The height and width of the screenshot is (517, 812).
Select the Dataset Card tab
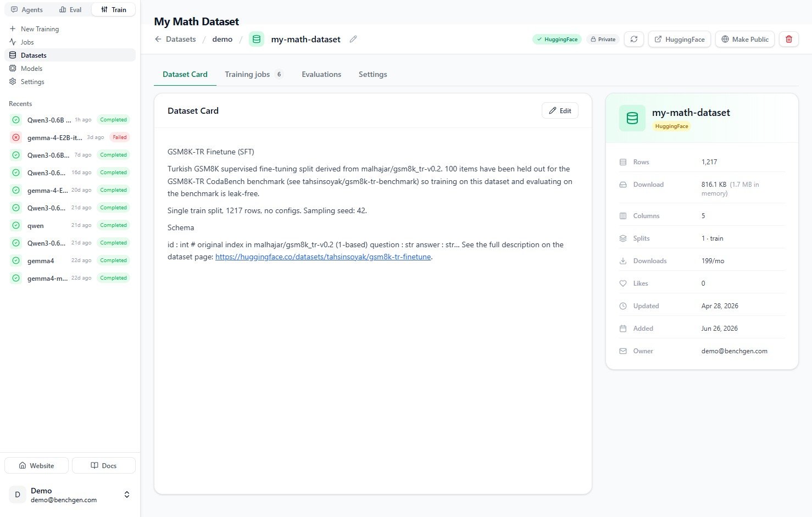pyautogui.click(x=185, y=74)
